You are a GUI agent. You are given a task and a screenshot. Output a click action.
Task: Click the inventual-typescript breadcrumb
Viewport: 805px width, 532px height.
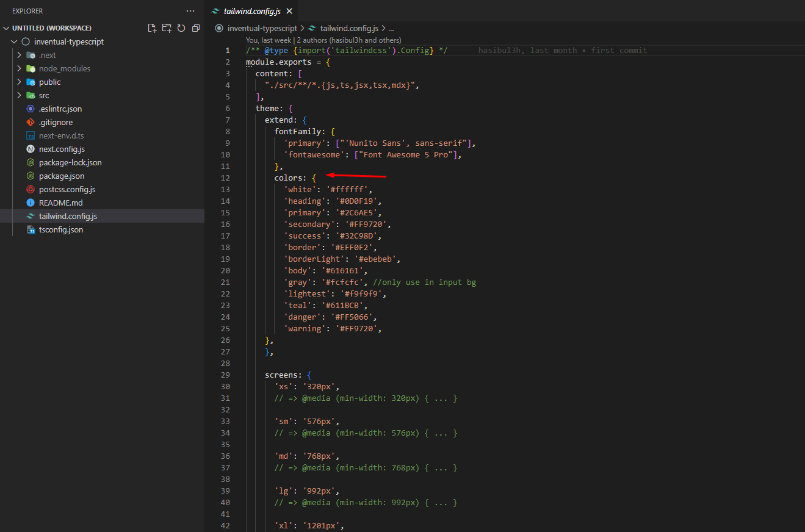point(262,28)
